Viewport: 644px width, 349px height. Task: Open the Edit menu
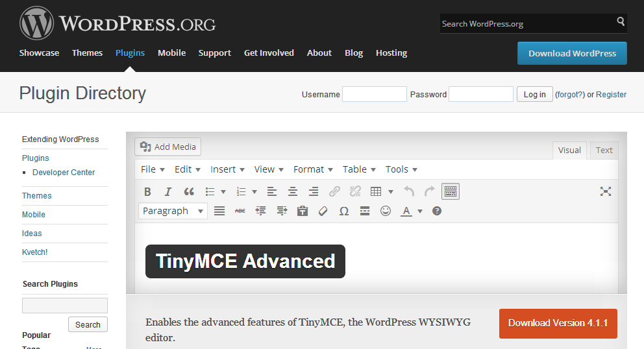tap(187, 169)
